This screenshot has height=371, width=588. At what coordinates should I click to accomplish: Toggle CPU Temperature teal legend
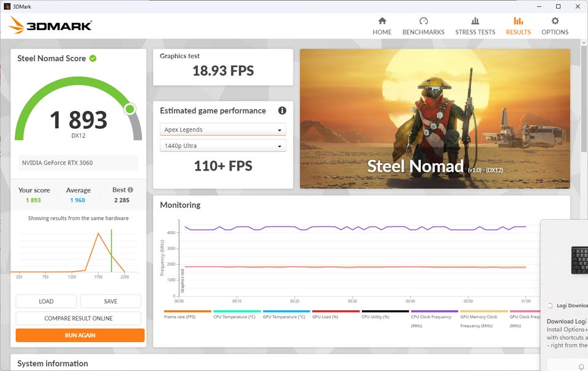tap(236, 315)
